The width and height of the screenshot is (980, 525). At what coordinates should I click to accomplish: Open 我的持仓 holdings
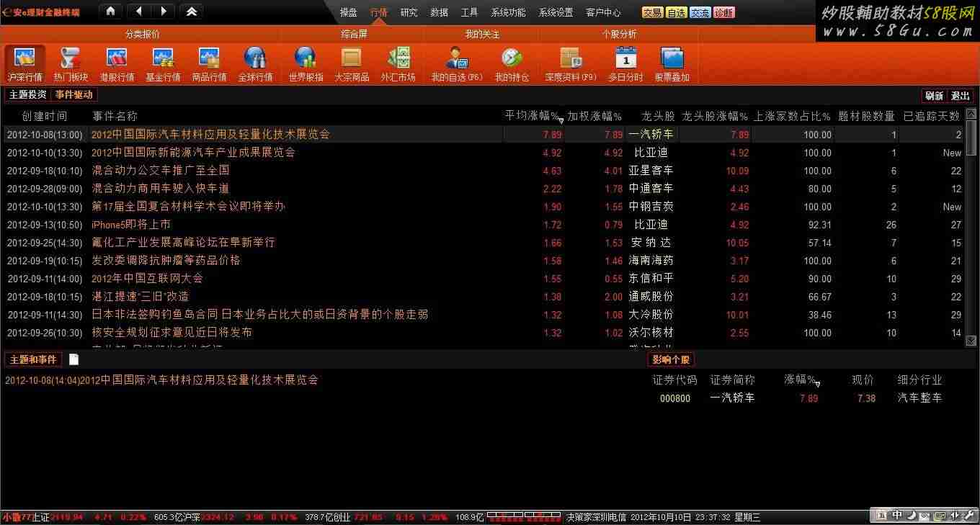tap(512, 64)
